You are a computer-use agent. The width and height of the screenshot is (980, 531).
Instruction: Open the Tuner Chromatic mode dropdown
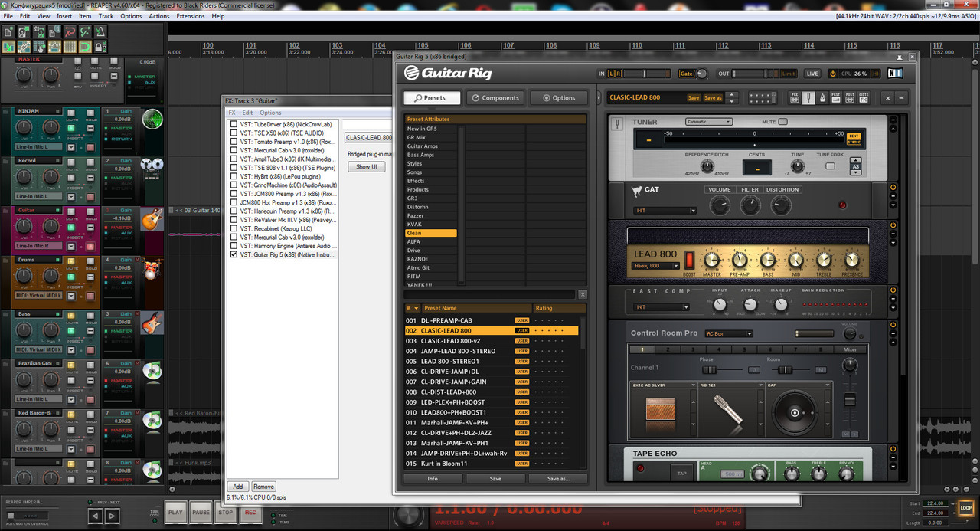[709, 122]
